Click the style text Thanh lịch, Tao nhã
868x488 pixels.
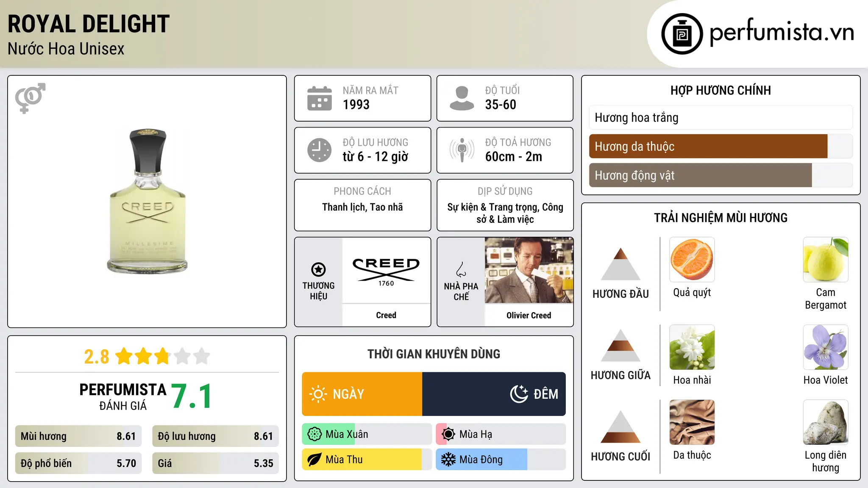pyautogui.click(x=362, y=207)
